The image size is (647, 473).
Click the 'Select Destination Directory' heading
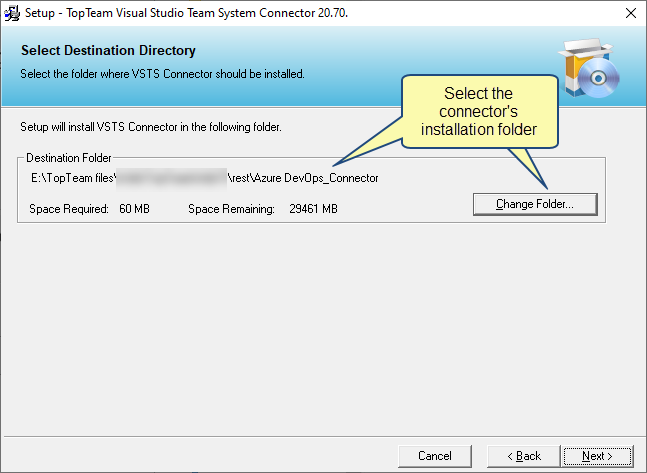pos(109,50)
